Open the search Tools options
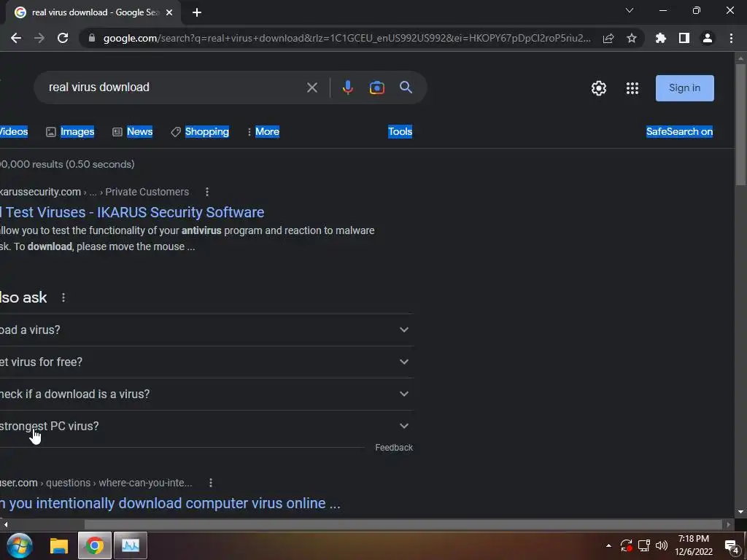Image resolution: width=747 pixels, height=560 pixels. click(x=400, y=131)
